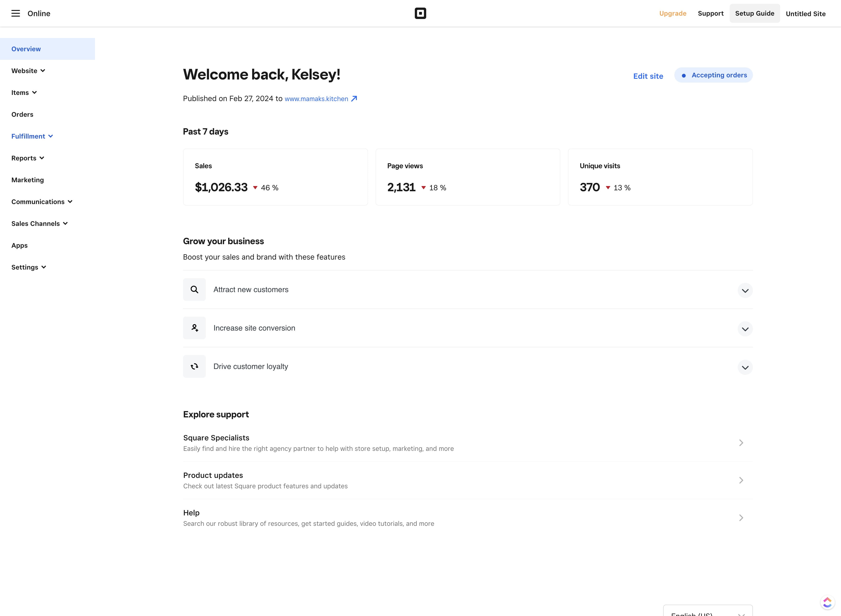
Task: Open the Sales stats card
Action: click(275, 177)
